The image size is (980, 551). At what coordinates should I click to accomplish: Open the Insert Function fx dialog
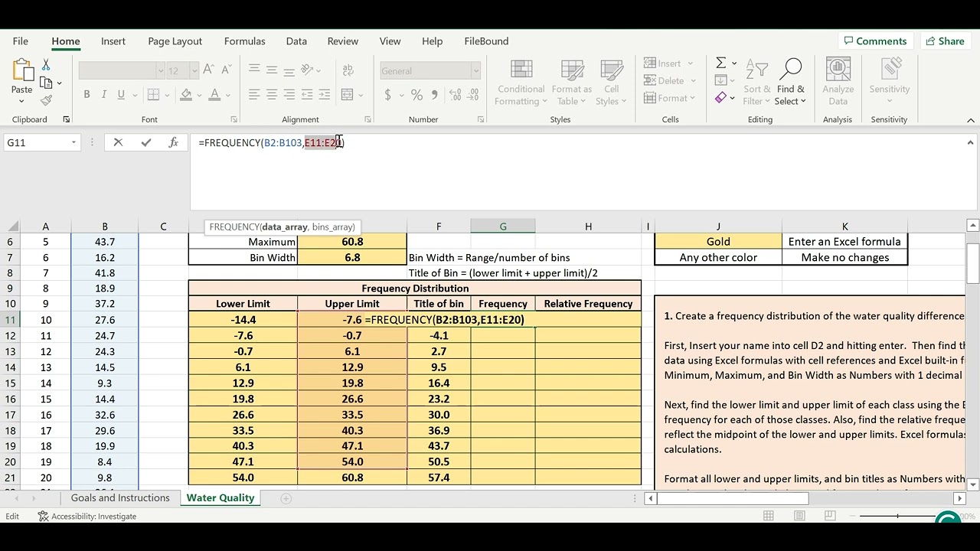point(174,142)
